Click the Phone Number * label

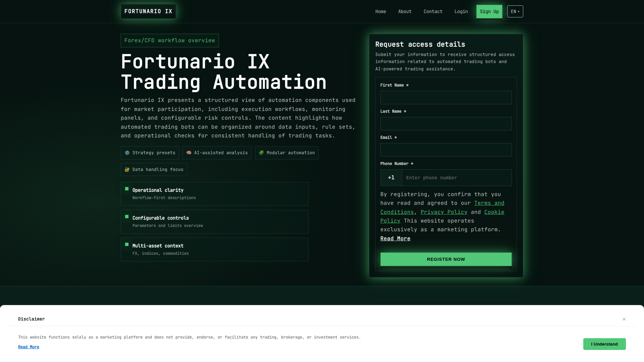(x=397, y=164)
